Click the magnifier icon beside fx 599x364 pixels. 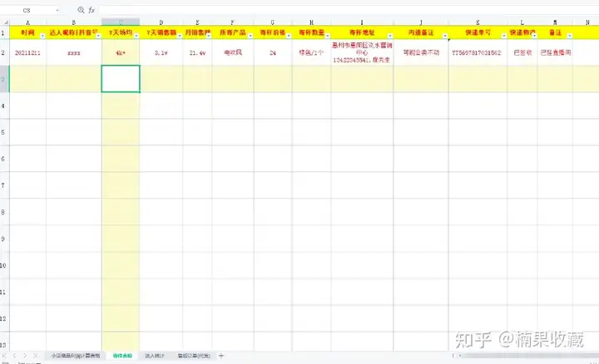point(81,10)
